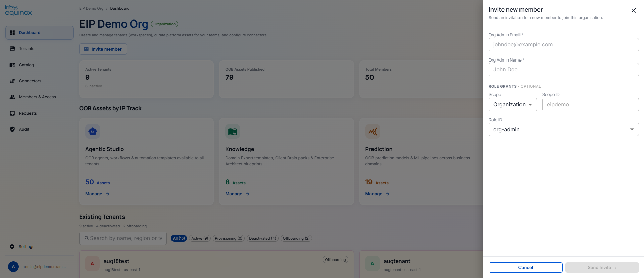Click the Send Invite button

602,268
